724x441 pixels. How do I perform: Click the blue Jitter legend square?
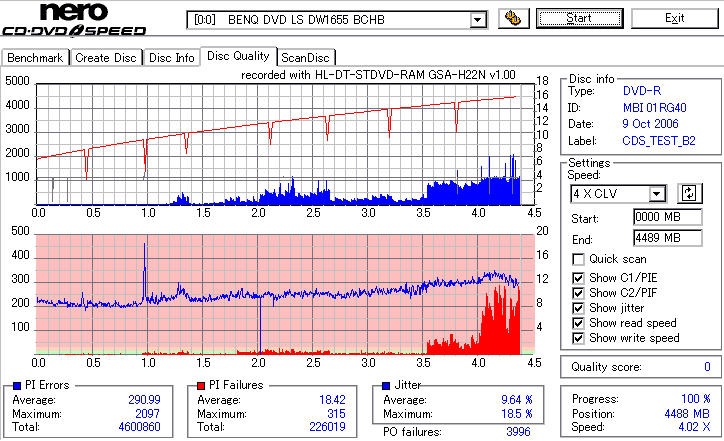pyautogui.click(x=386, y=386)
